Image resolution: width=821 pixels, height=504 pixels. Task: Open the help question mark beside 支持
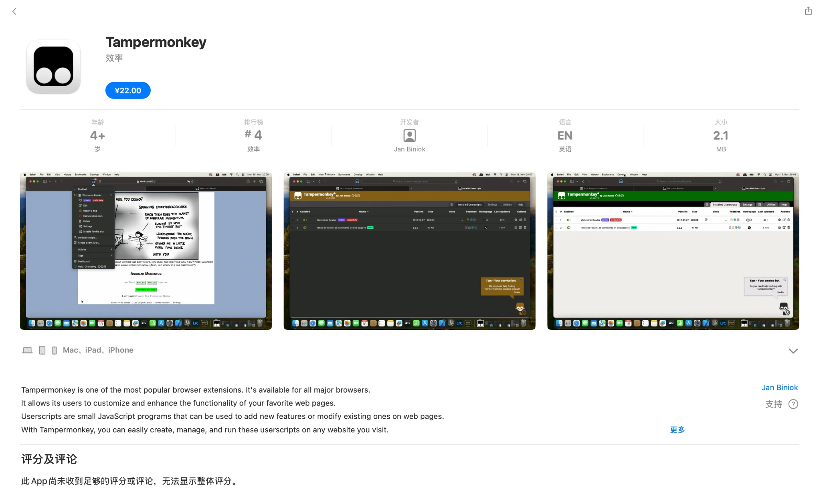794,404
